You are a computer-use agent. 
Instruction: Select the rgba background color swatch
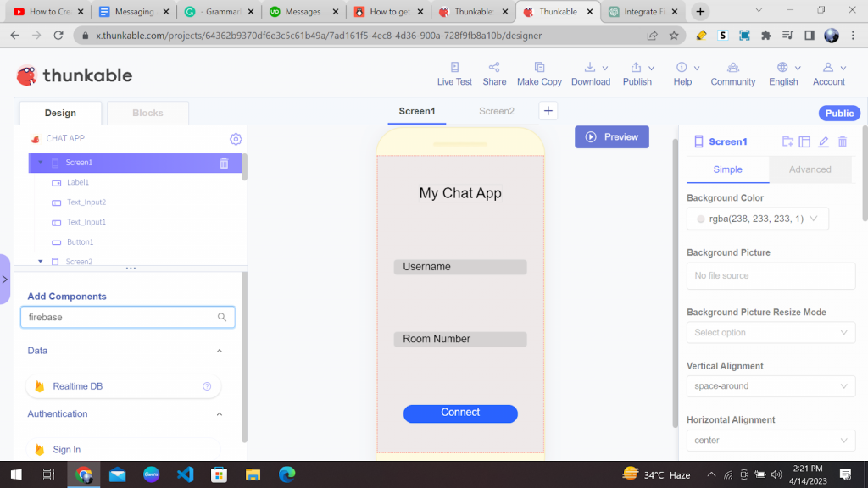[x=700, y=219]
